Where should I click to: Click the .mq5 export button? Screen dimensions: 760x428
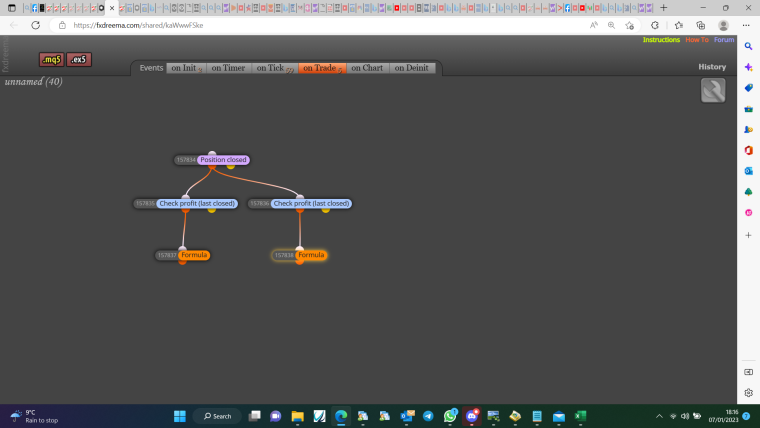(x=51, y=60)
